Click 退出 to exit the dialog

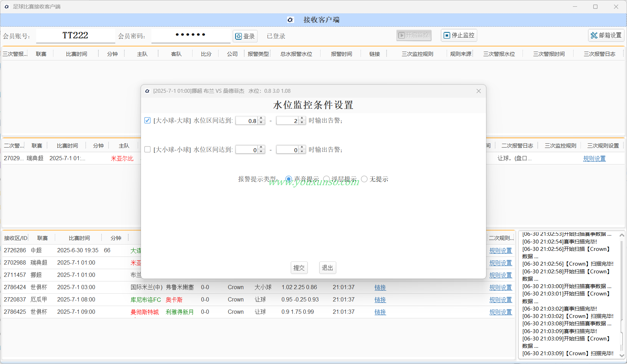point(328,268)
